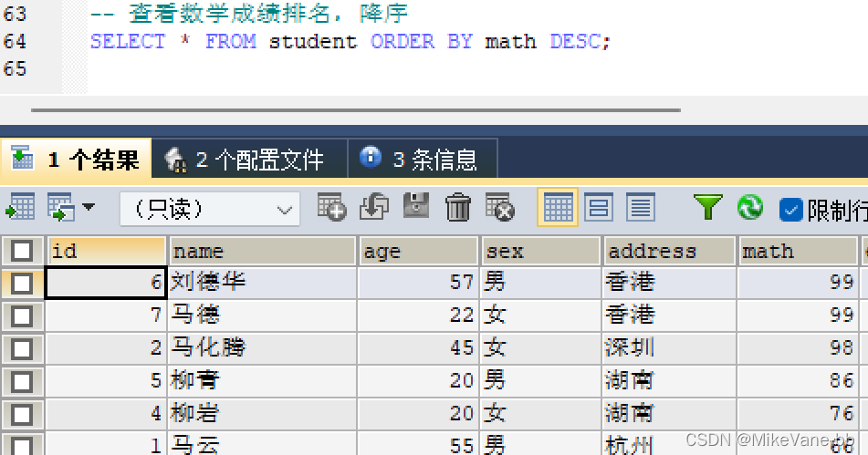The width and height of the screenshot is (868, 455).
Task: Select the sex cell of 马德 row
Action: [541, 315]
